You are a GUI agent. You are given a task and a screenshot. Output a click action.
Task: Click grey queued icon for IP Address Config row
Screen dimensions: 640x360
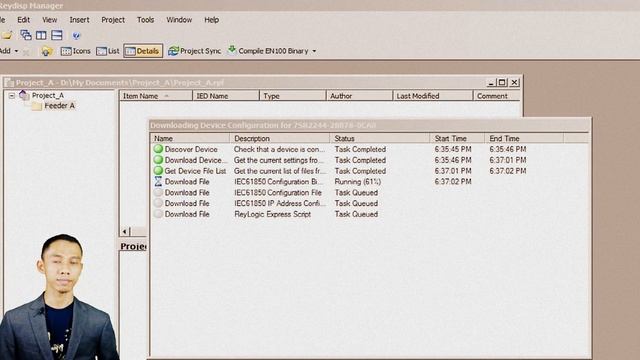(158, 203)
